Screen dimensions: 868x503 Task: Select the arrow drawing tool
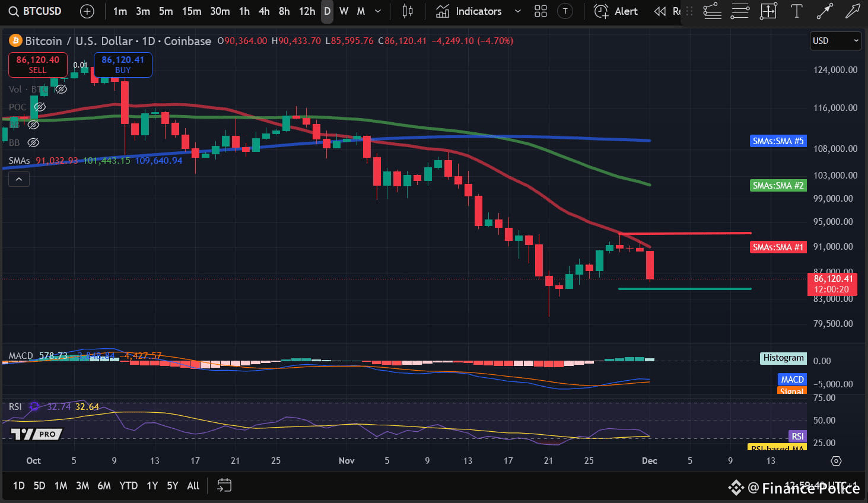click(x=853, y=11)
